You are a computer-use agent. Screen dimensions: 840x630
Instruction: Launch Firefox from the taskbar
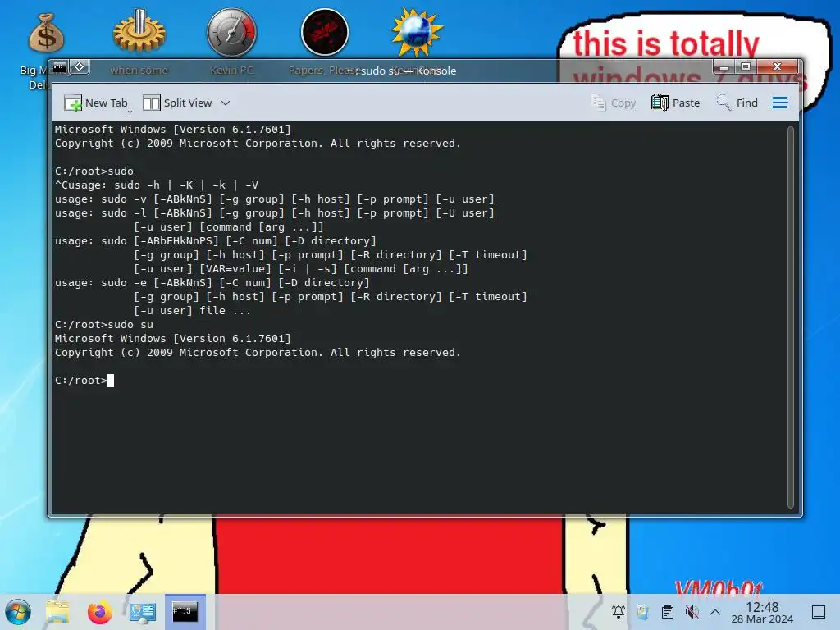pos(99,612)
